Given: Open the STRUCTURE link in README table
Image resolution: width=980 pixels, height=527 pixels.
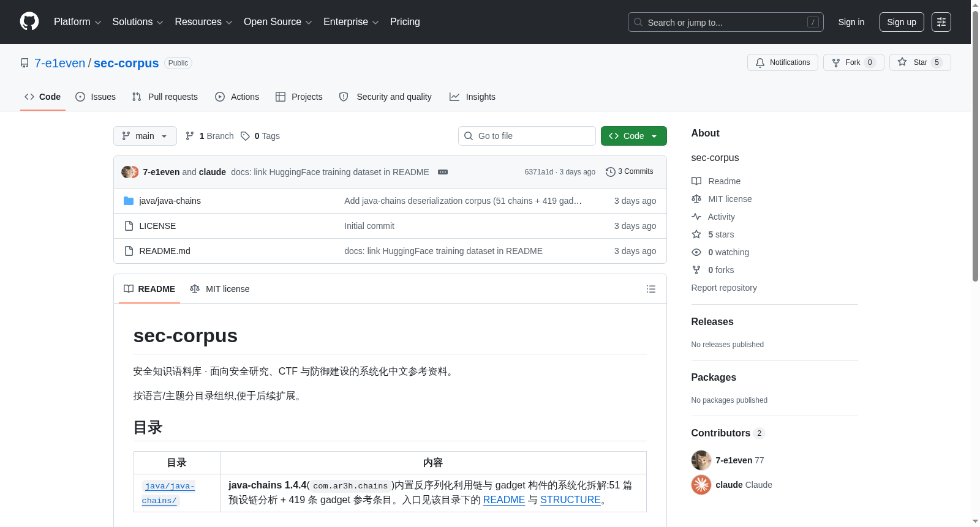Looking at the screenshot, I should [570, 500].
